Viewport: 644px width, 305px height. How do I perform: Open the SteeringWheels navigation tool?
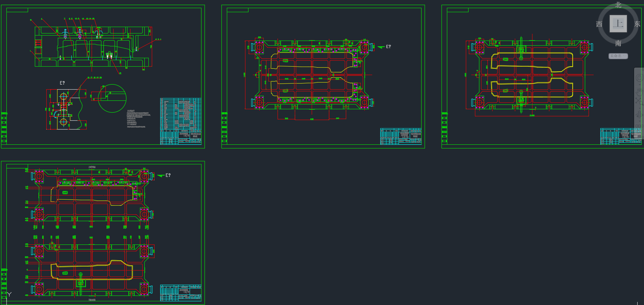[x=639, y=78]
